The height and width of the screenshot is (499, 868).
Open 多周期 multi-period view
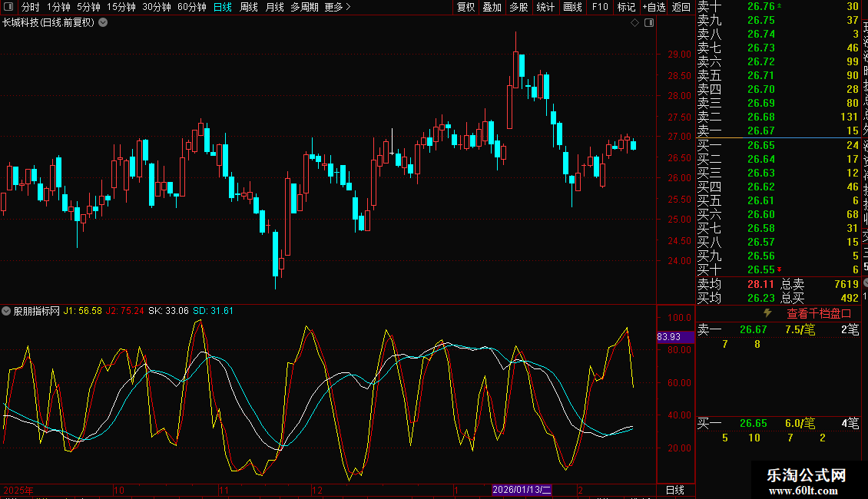pyautogui.click(x=304, y=7)
